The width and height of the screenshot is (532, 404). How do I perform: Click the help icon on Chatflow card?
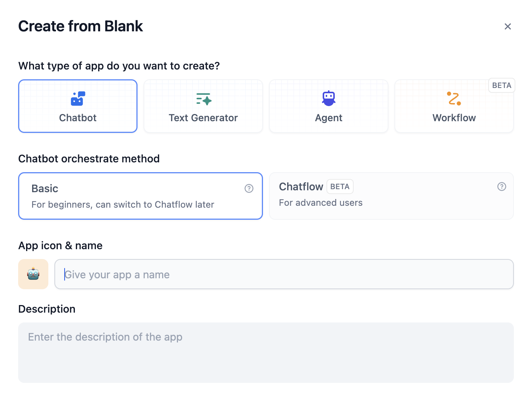pyautogui.click(x=501, y=187)
